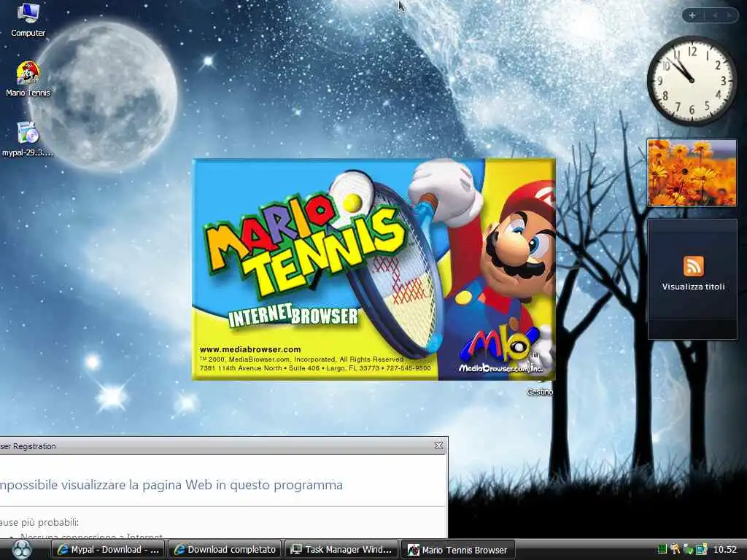
Task: Select the Mario Tennis desktop shortcut
Action: [x=28, y=79]
